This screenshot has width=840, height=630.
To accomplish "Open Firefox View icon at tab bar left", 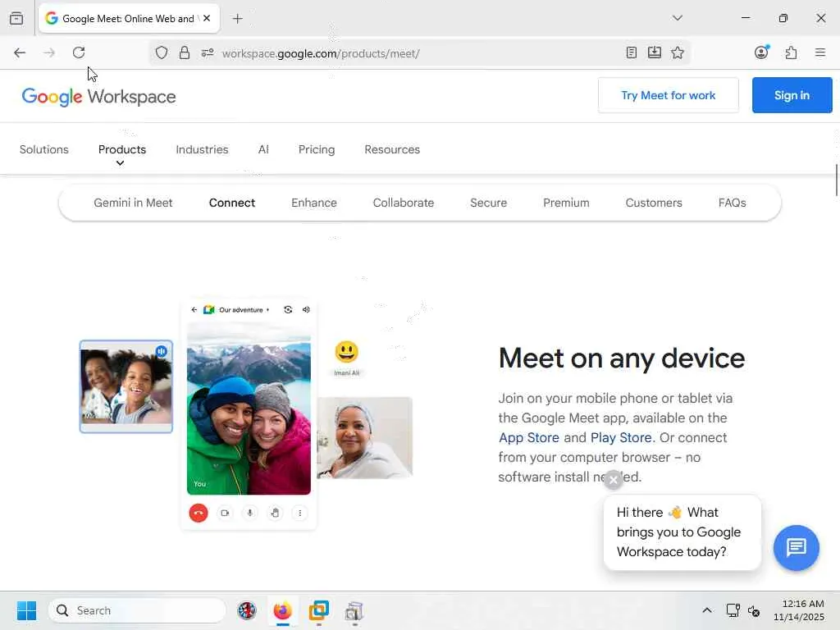I will (x=16, y=19).
